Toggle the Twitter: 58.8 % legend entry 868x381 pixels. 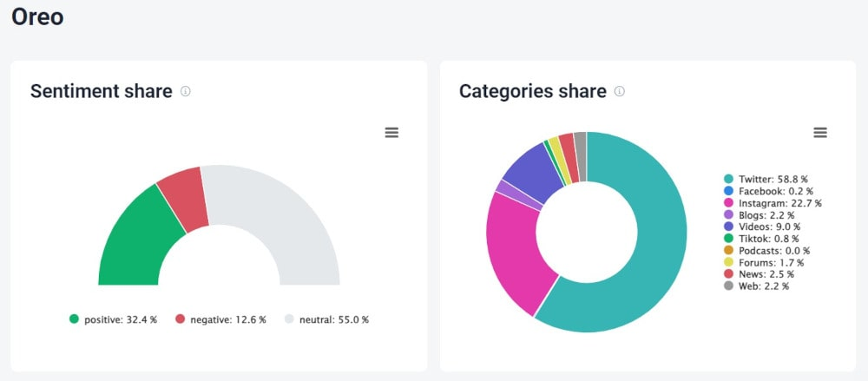[766, 179]
